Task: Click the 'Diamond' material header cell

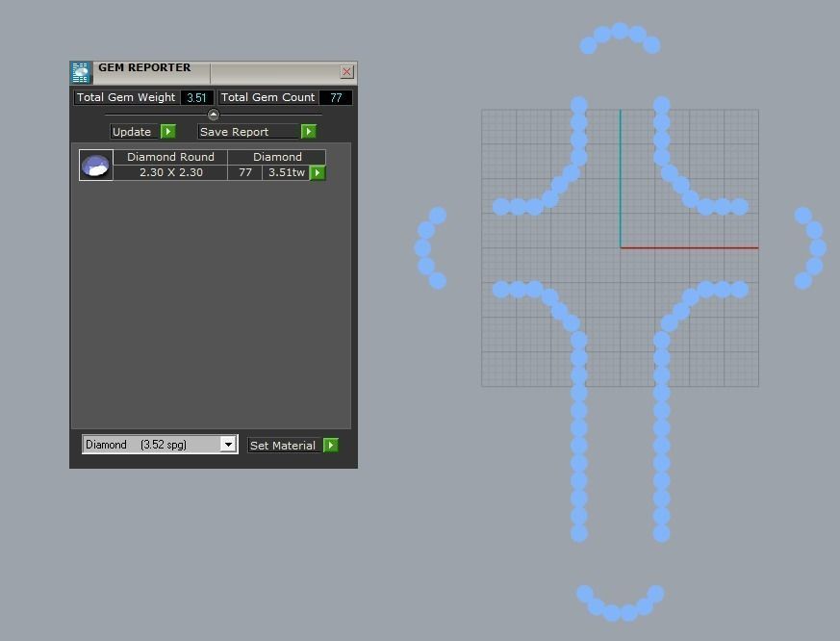Action: coord(277,157)
